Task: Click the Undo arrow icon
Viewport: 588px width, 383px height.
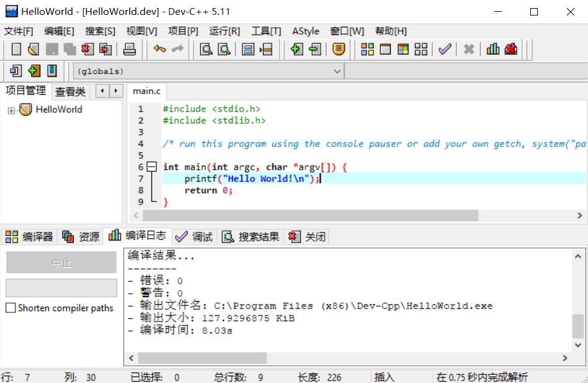Action: tap(159, 49)
